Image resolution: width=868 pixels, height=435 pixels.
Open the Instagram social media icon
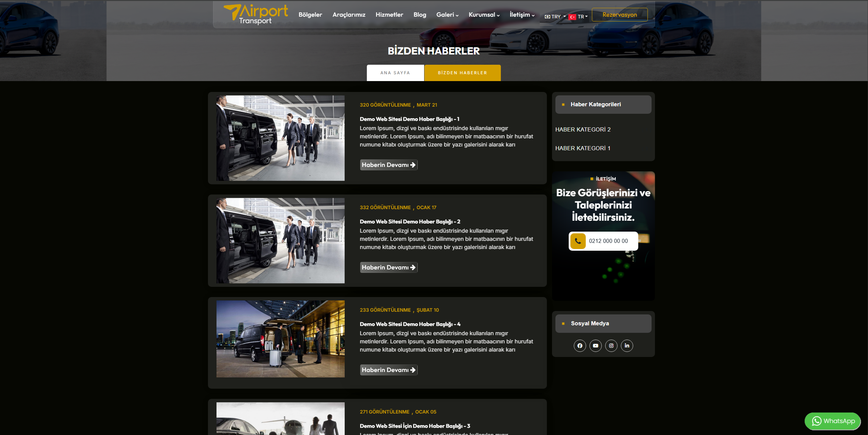[611, 345]
